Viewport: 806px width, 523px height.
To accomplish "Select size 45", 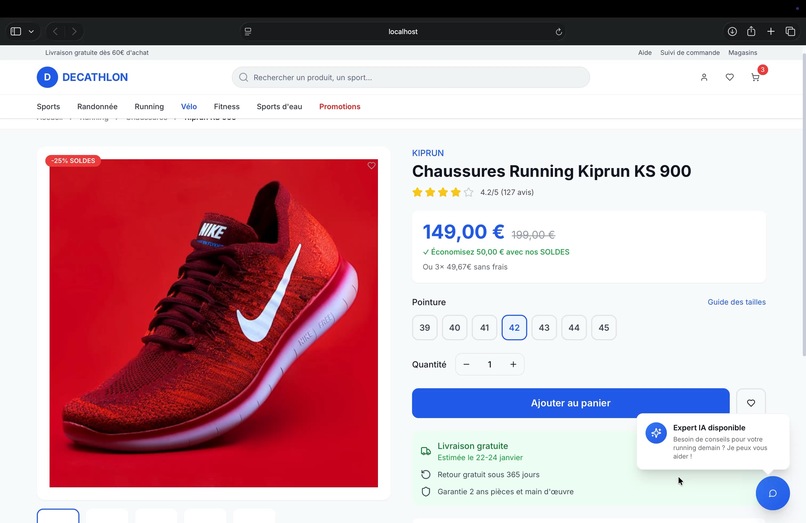I will pyautogui.click(x=603, y=328).
